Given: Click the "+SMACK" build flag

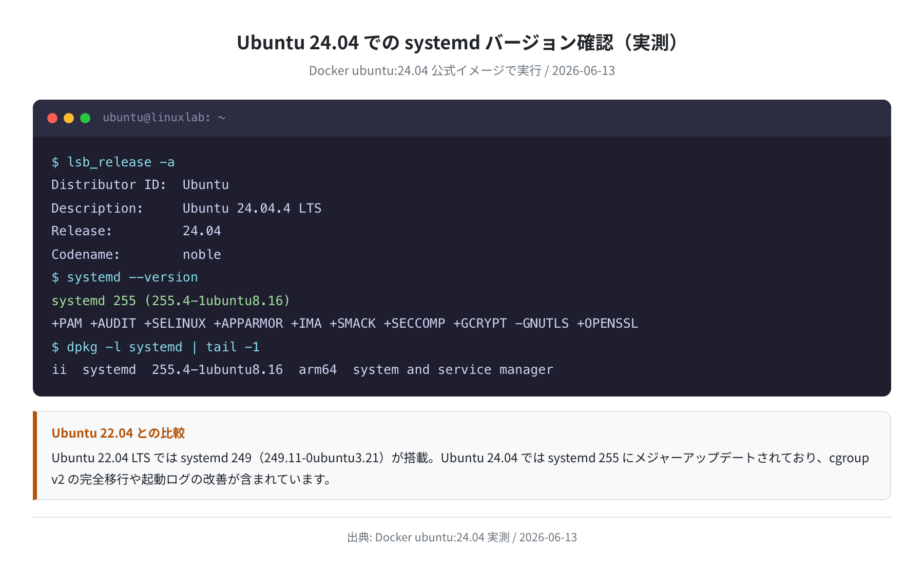Looking at the screenshot, I should tap(353, 324).
